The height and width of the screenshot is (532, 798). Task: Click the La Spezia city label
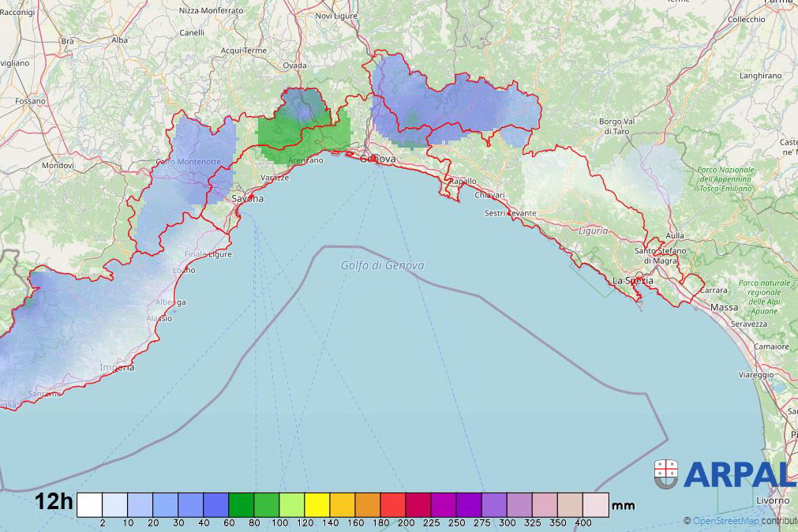[633, 280]
